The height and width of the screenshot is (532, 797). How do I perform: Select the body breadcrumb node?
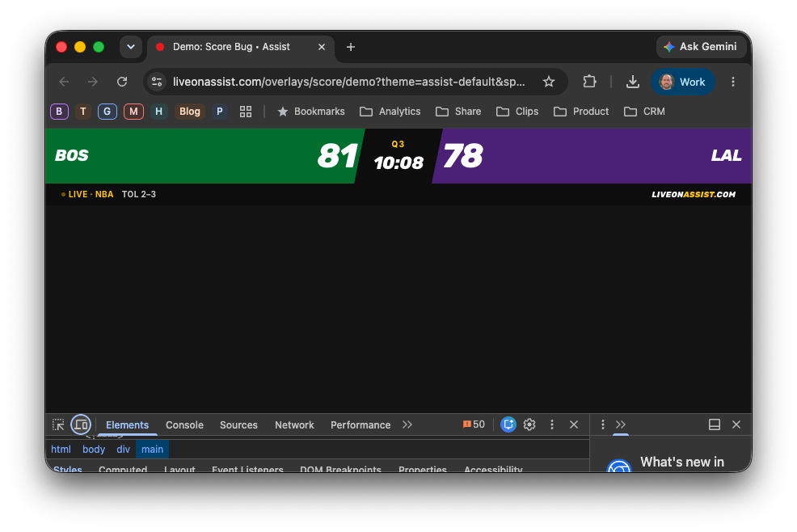point(94,450)
